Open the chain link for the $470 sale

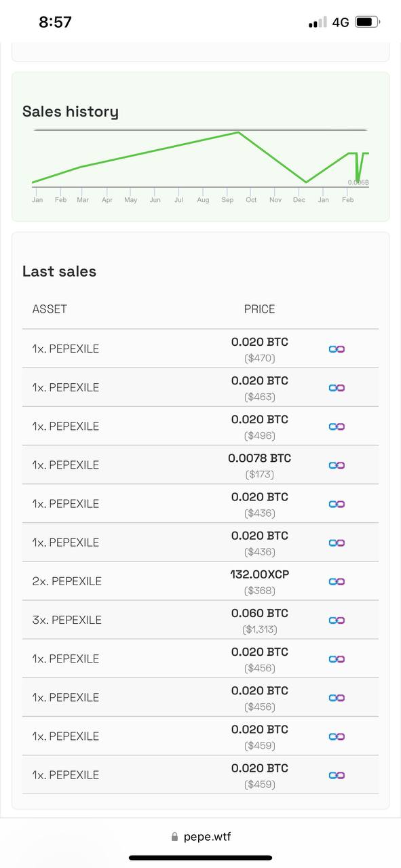(337, 349)
